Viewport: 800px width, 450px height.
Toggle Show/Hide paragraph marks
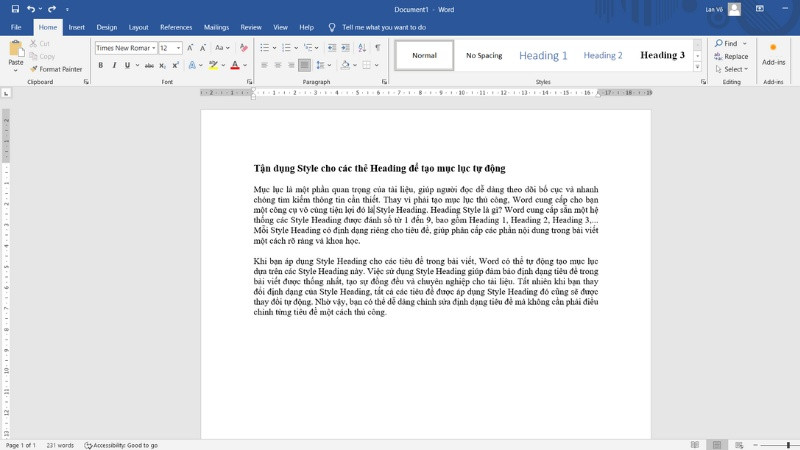(377, 48)
